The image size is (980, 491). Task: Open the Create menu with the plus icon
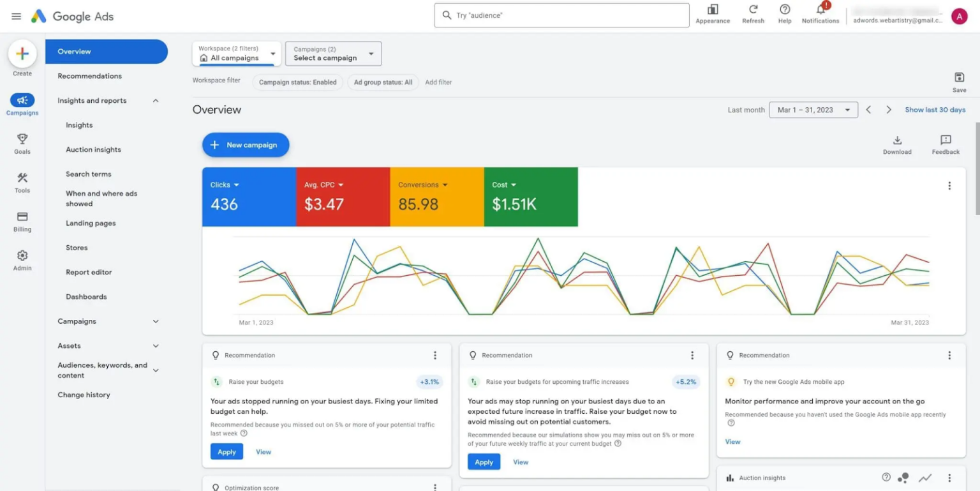coord(22,54)
